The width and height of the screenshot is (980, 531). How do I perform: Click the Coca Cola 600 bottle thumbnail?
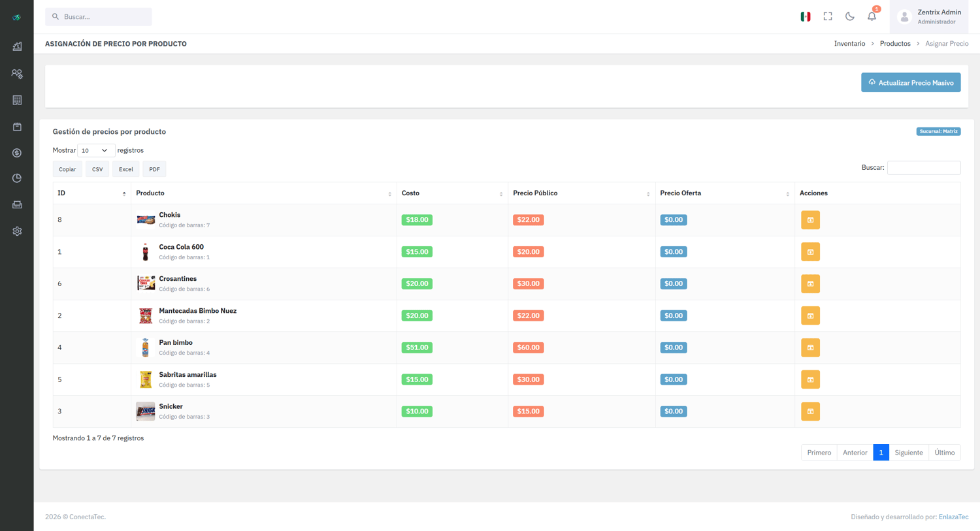pyautogui.click(x=146, y=252)
